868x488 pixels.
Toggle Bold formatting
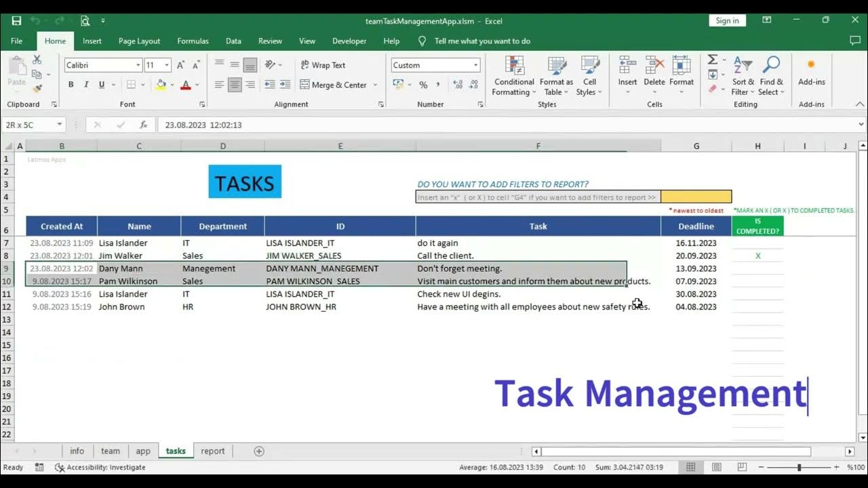tap(71, 85)
